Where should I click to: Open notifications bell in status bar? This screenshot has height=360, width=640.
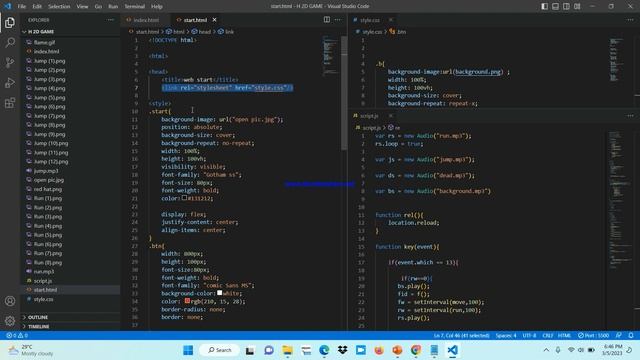631,335
